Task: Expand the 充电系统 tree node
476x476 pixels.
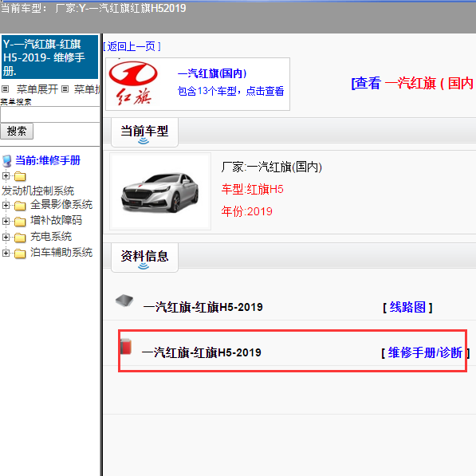Action: [6, 237]
